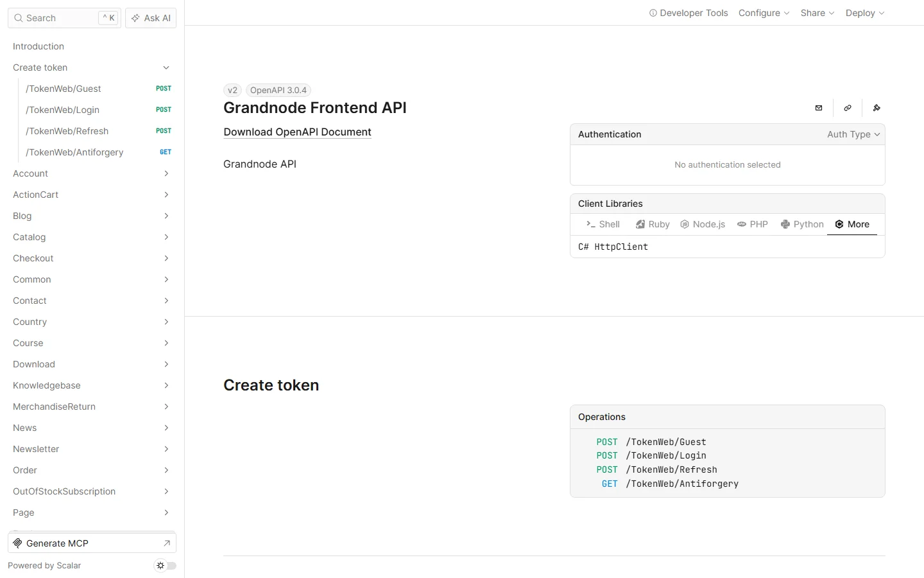Click the envelope icon beside the API title

point(819,108)
